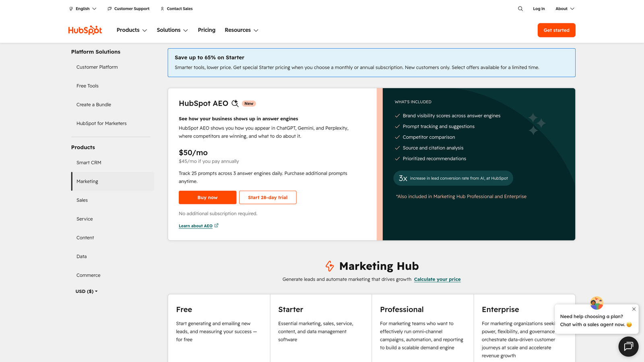Click the AEO magnifier sparkle icon
644x362 pixels.
[235, 103]
